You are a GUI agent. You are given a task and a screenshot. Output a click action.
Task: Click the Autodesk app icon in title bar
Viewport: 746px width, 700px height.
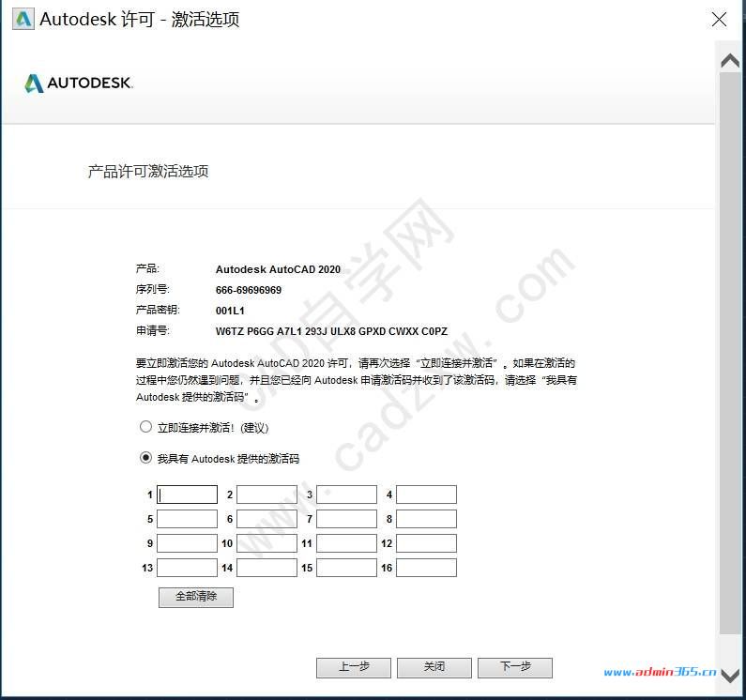[x=23, y=19]
